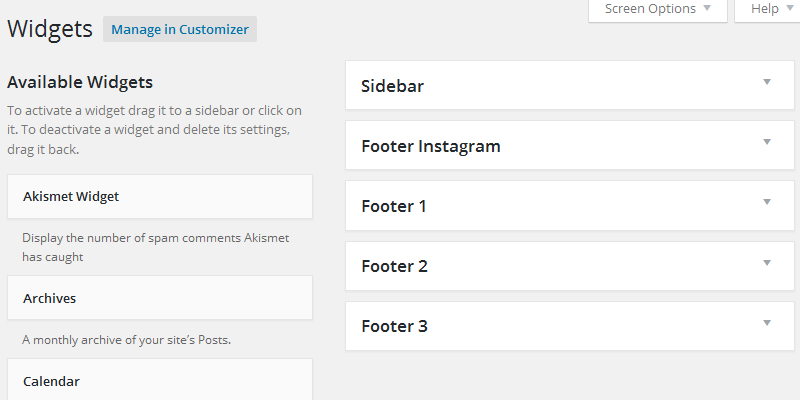This screenshot has width=800, height=400.
Task: Select the Akismet Widget item
Action: pos(71,196)
